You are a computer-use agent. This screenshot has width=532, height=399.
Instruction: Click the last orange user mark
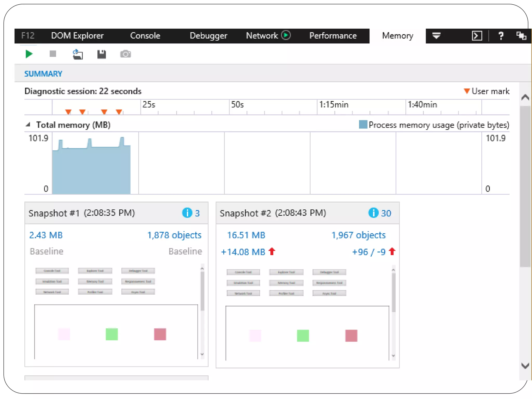tap(119, 112)
